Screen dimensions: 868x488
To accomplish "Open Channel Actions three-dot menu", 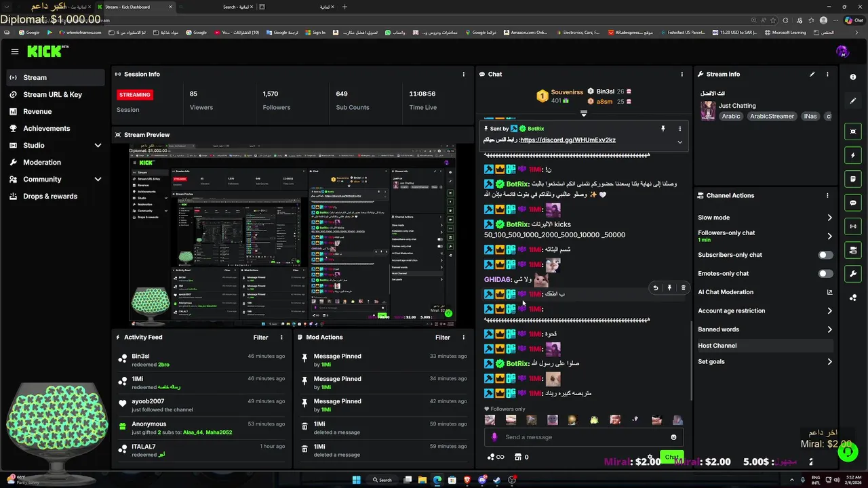I will [x=827, y=195].
